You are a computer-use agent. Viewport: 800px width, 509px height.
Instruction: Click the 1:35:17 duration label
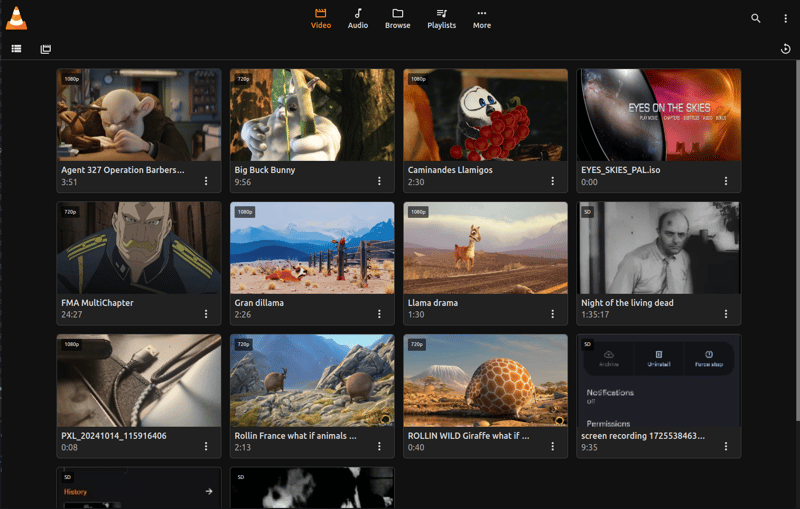[x=595, y=315]
